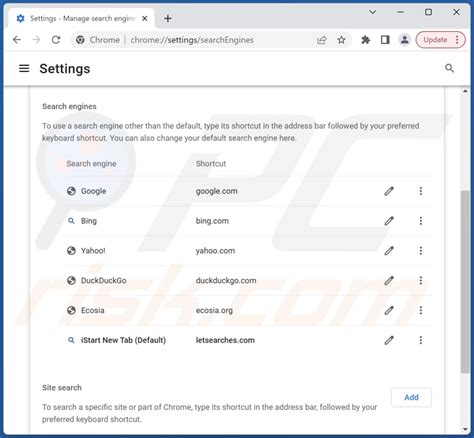Screen dimensions: 474x438
Task: Open the Extensions puzzle icon
Action: click(x=366, y=40)
